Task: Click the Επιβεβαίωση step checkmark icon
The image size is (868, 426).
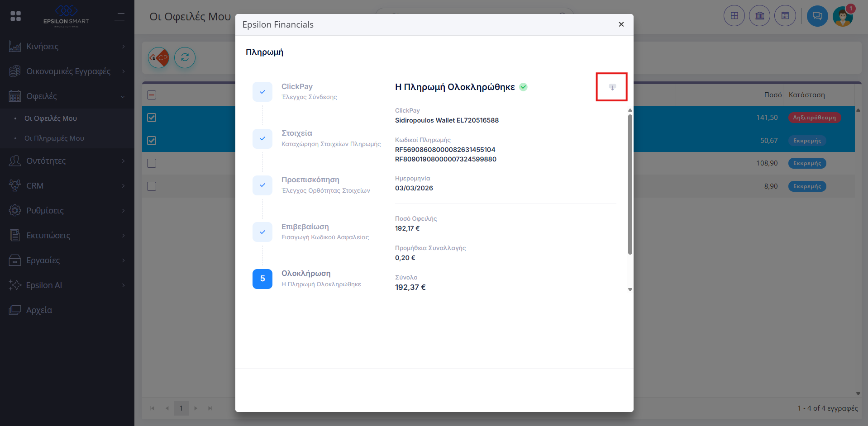Action: (262, 232)
